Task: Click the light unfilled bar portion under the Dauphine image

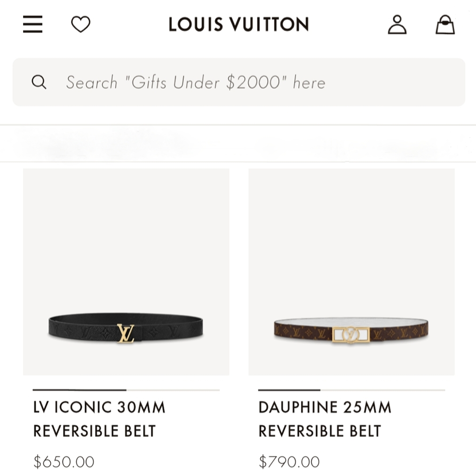Action: (382, 390)
